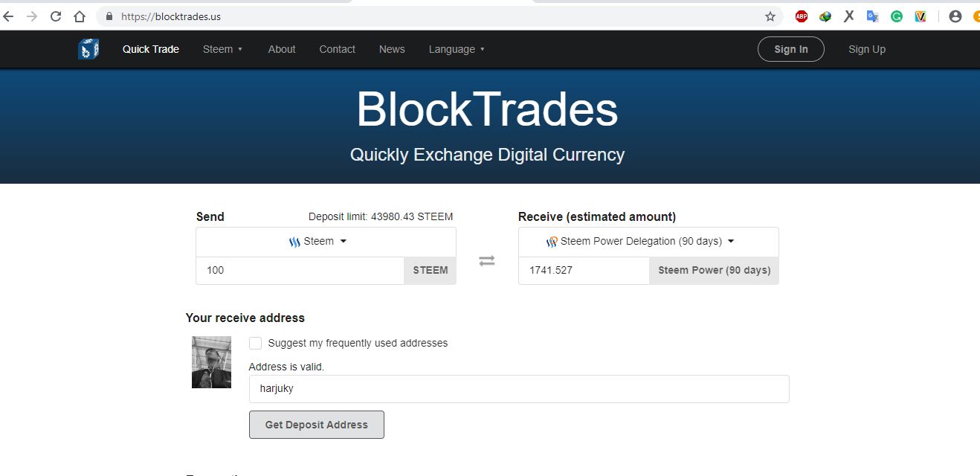The height and width of the screenshot is (476, 980).
Task: Open the Receive Steem Power Delegation dropdown
Action: [x=648, y=242]
